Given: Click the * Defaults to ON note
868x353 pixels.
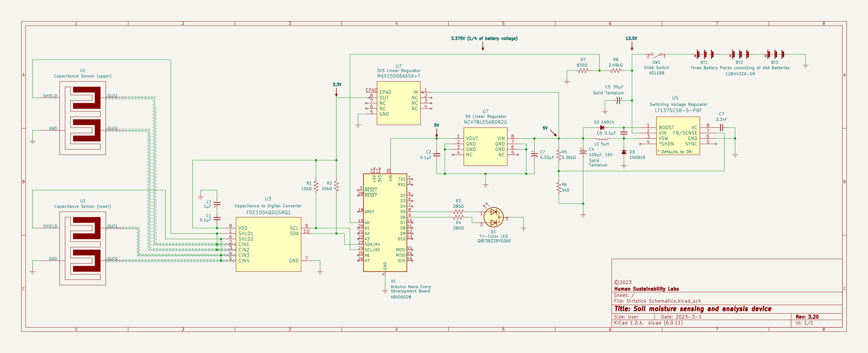Looking at the screenshot, I should [674, 152].
